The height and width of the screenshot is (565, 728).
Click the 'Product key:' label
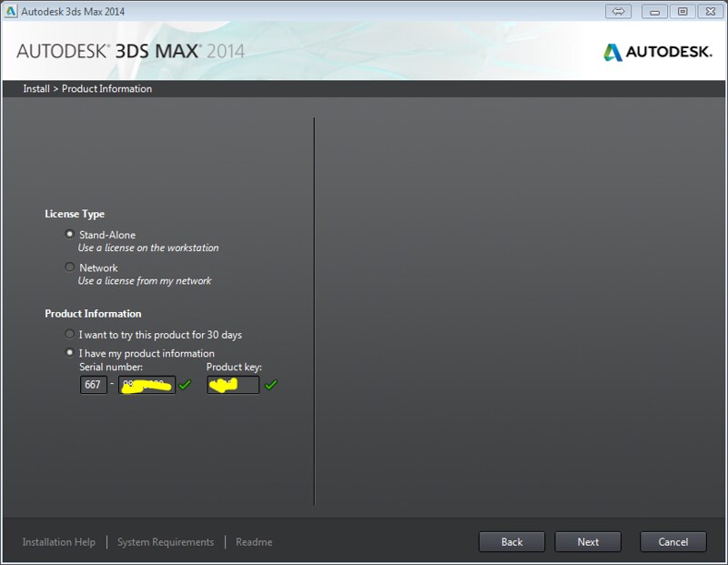[x=234, y=368]
